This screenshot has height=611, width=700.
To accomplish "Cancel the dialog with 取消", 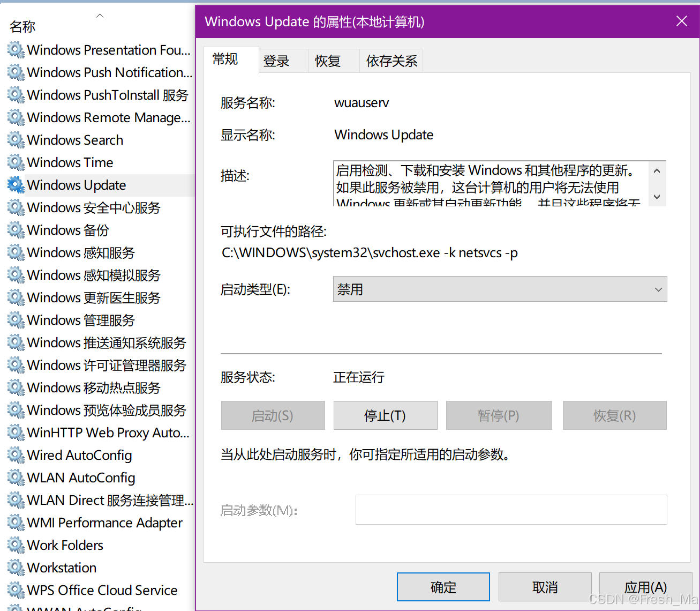I will [x=545, y=587].
